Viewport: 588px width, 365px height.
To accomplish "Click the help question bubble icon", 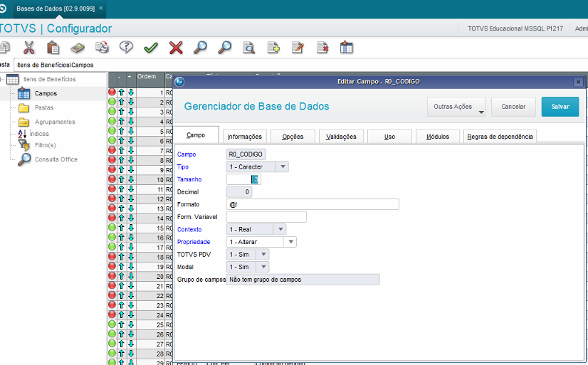I will tap(127, 47).
